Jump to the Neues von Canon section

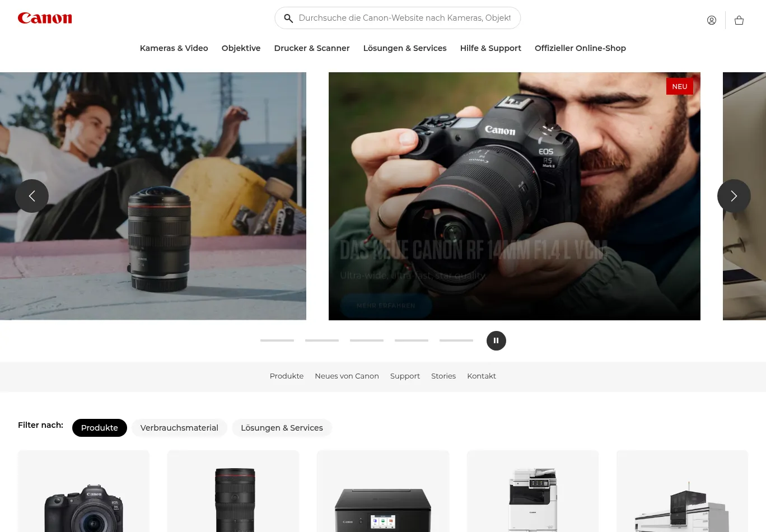point(347,376)
